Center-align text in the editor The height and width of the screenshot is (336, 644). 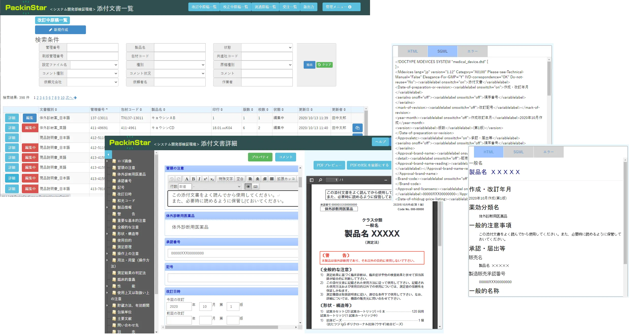coord(257,179)
